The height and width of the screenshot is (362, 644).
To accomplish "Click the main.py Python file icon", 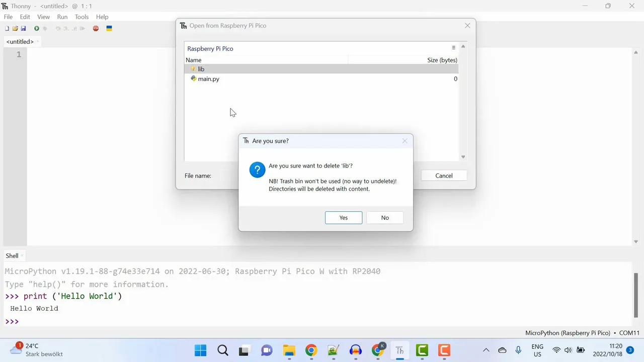I will coord(194,78).
